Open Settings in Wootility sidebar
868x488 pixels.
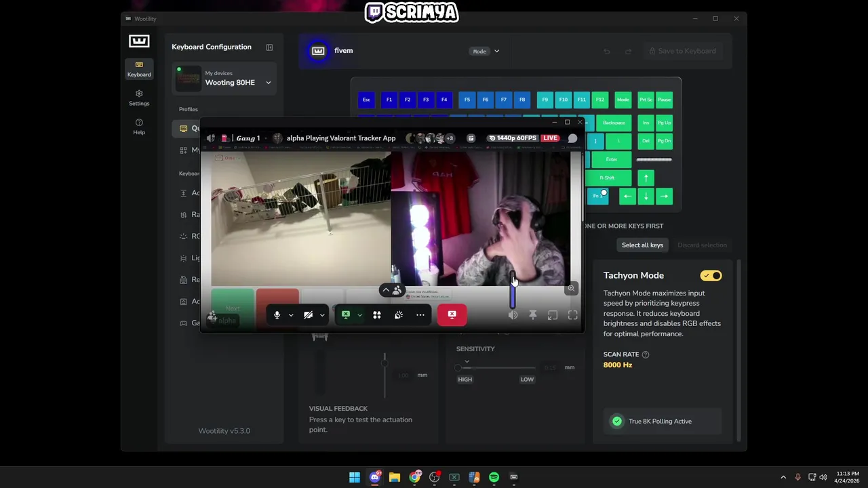[x=139, y=98]
